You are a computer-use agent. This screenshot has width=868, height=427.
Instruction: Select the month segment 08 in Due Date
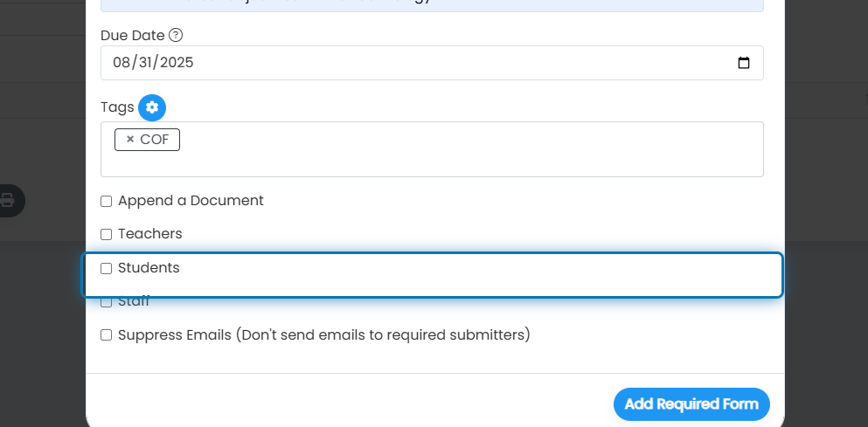point(121,63)
